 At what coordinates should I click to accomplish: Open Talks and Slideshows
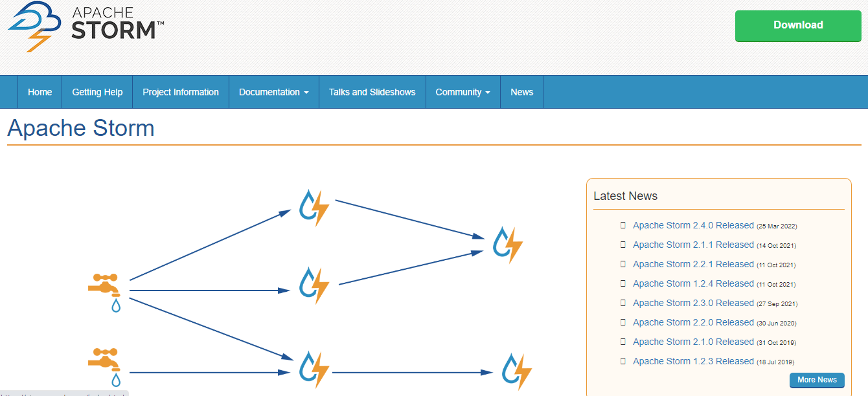pos(372,92)
